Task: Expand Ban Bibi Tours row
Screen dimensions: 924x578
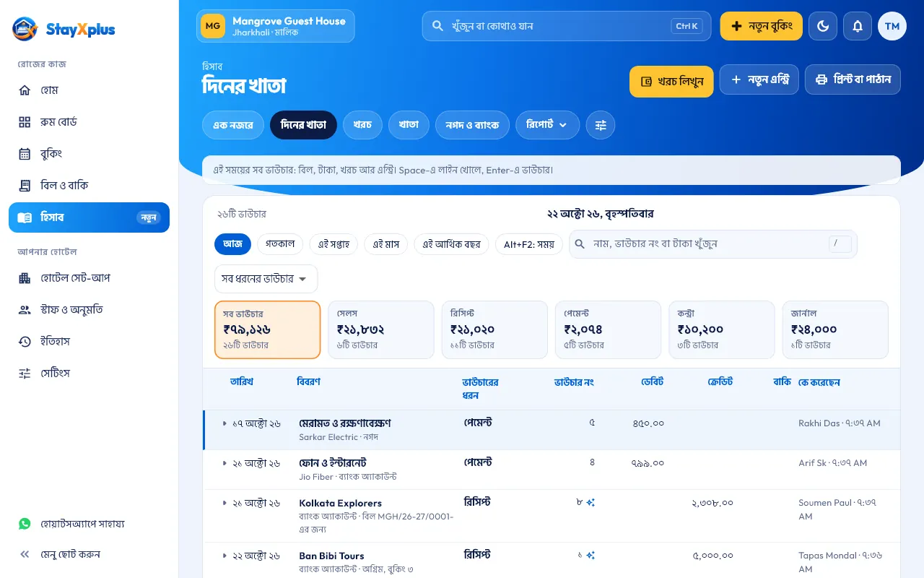Action: [225, 556]
